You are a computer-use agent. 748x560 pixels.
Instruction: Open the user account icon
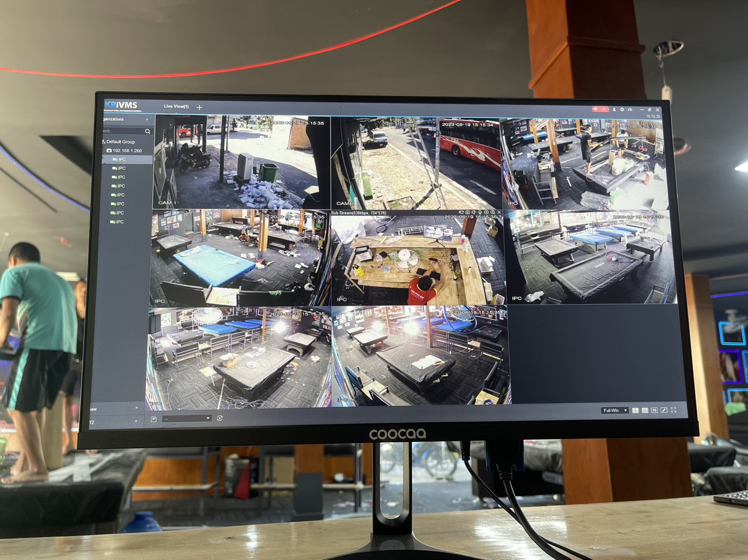pyautogui.click(x=614, y=110)
